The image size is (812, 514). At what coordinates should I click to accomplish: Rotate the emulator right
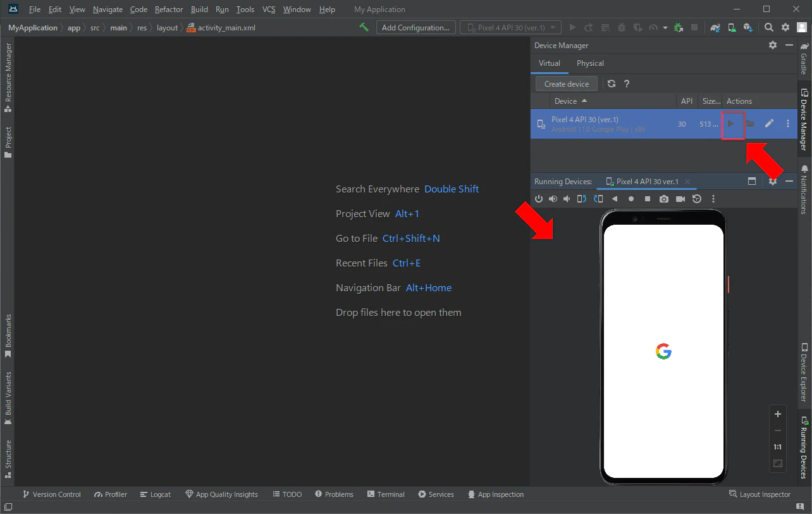coord(598,199)
